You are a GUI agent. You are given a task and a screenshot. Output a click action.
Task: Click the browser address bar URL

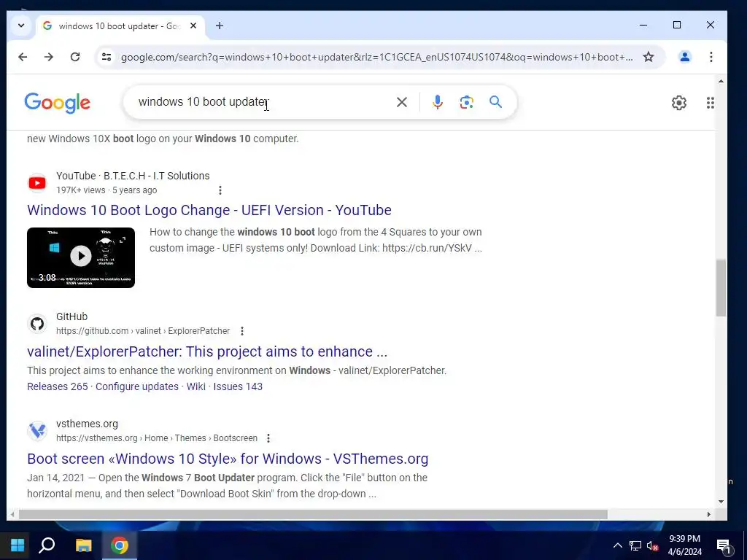coord(376,57)
